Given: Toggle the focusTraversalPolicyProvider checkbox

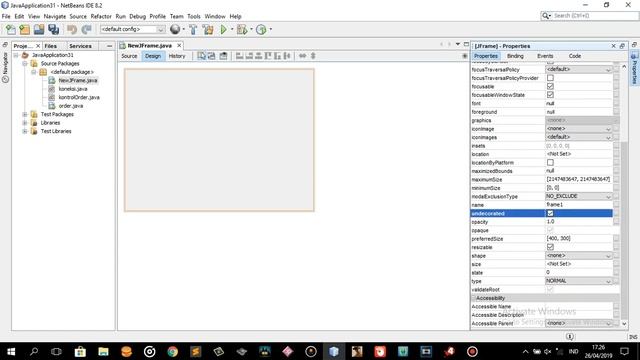Looking at the screenshot, I should pyautogui.click(x=550, y=78).
